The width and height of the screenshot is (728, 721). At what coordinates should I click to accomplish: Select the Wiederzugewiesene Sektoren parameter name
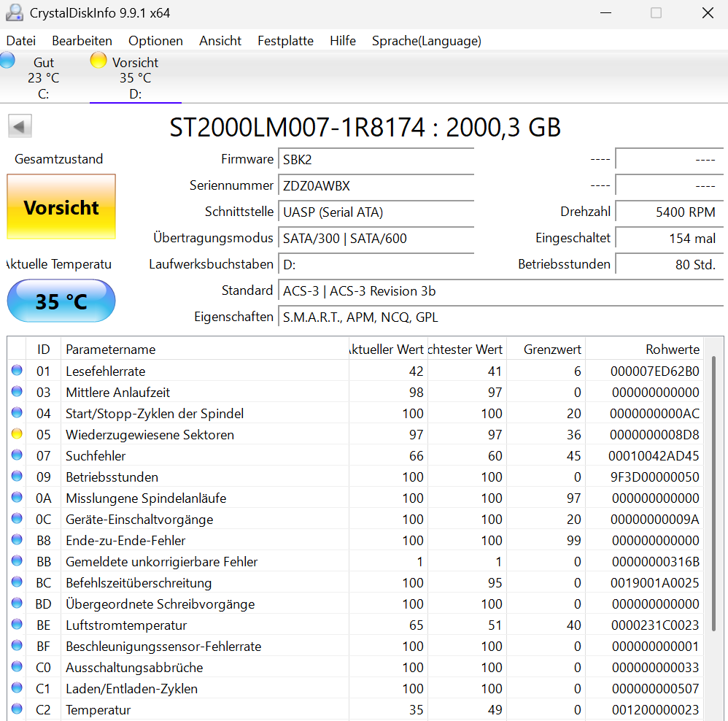pyautogui.click(x=150, y=435)
